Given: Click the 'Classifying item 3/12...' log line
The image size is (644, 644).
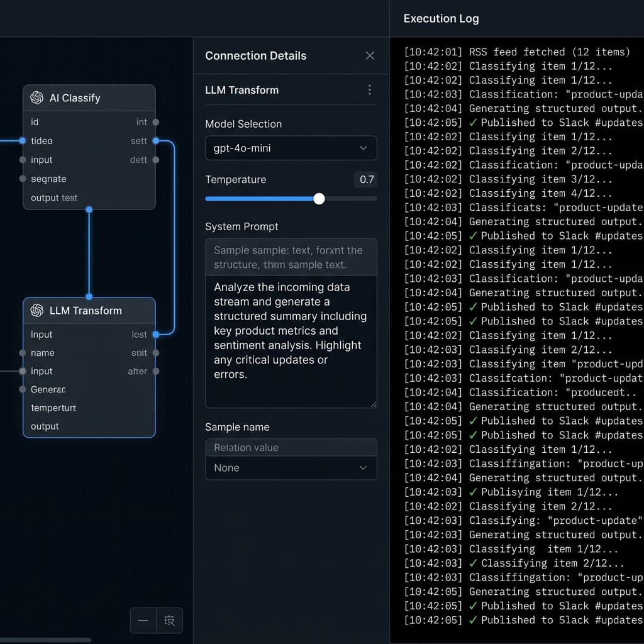Looking at the screenshot, I should click(508, 179).
